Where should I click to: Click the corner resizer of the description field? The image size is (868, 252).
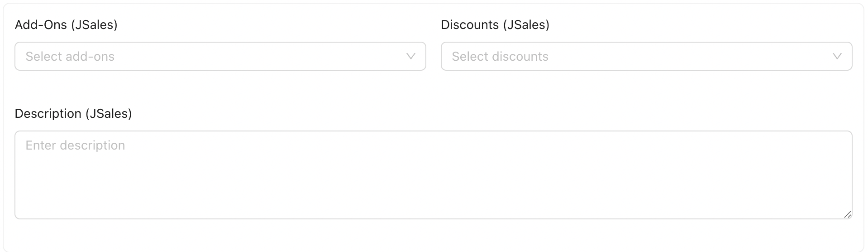pyautogui.click(x=847, y=214)
